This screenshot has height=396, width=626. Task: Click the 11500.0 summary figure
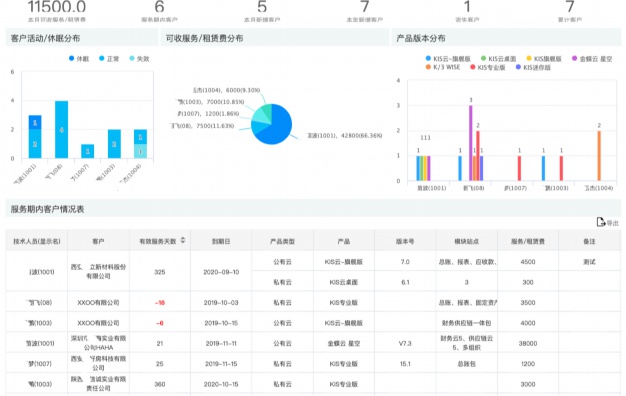pyautogui.click(x=57, y=6)
